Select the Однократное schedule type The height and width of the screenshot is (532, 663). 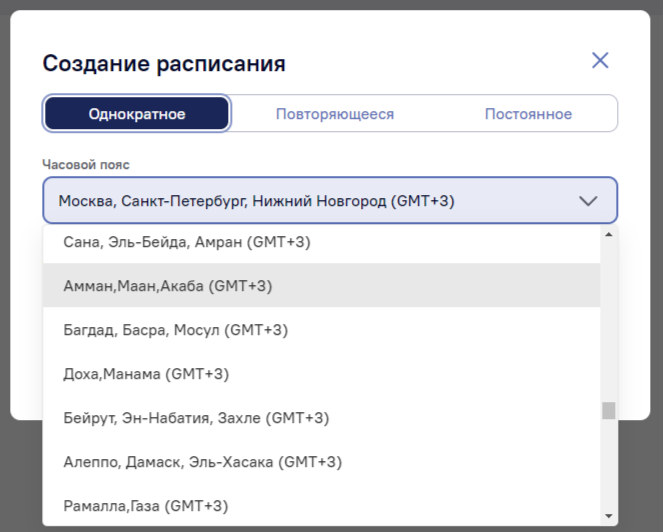(137, 114)
